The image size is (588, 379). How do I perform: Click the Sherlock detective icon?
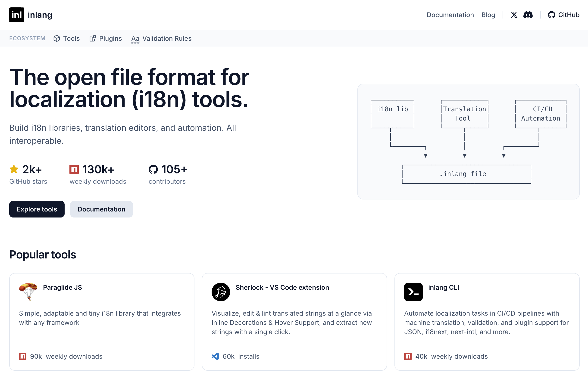point(221,292)
